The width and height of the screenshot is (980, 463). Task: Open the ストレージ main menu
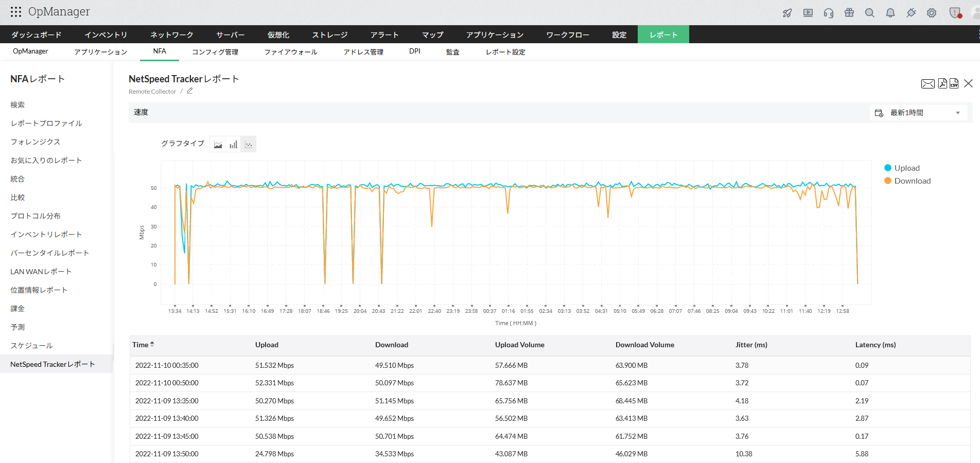(330, 35)
